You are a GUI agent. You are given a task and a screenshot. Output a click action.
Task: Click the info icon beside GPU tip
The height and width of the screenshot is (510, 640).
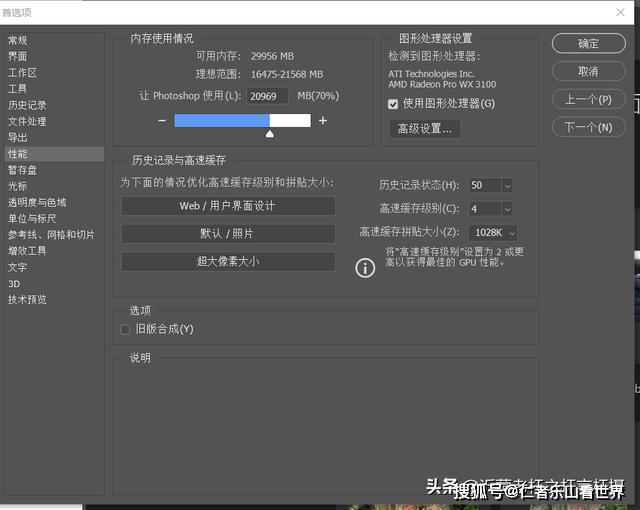[365, 268]
